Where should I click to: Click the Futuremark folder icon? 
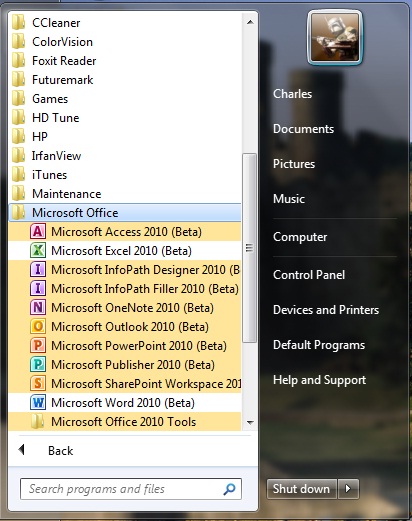19,80
